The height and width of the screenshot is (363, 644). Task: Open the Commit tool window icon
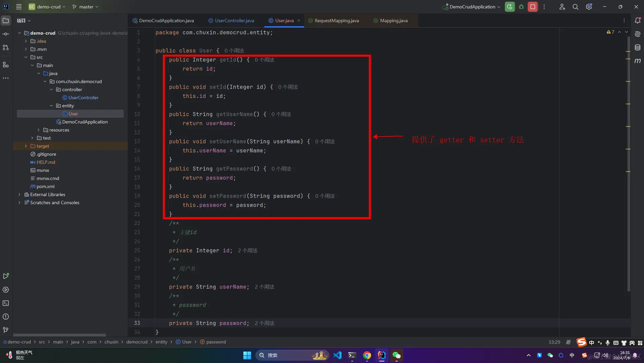[6, 34]
